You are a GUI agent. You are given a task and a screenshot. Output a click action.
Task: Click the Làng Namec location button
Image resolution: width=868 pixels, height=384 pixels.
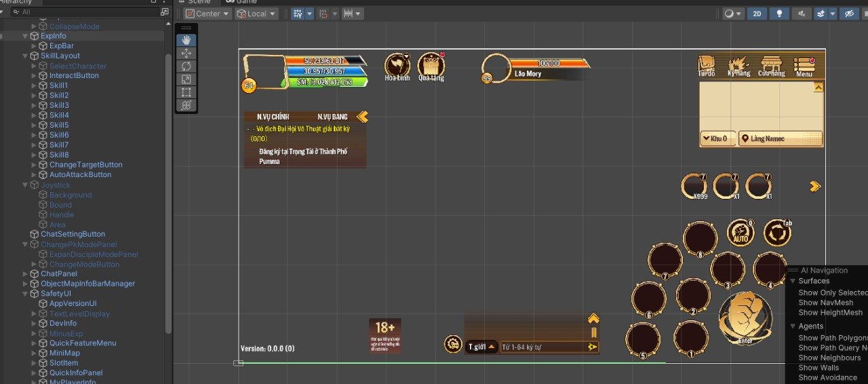(780, 138)
